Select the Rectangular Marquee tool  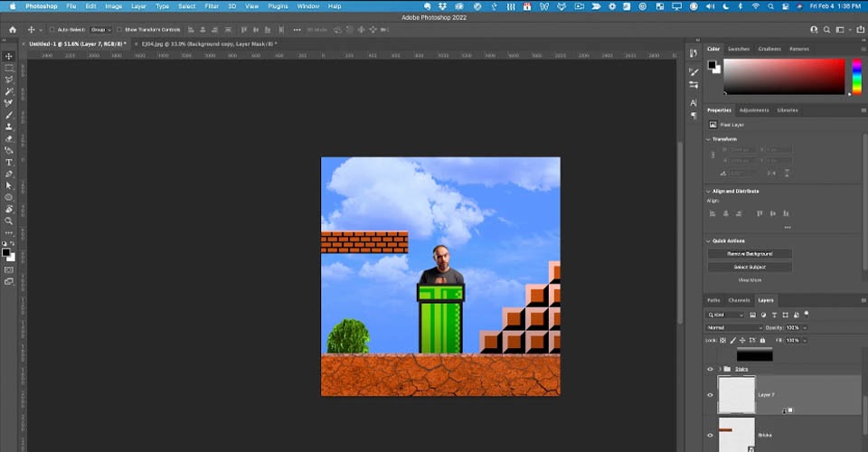9,68
